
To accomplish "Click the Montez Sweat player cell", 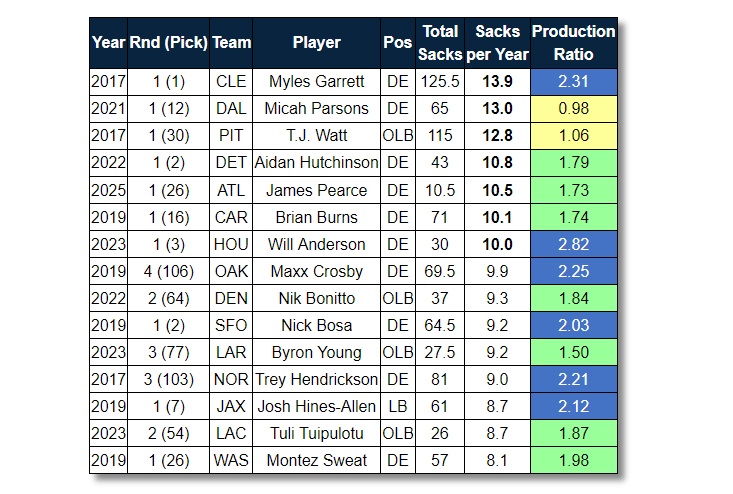I will [317, 460].
